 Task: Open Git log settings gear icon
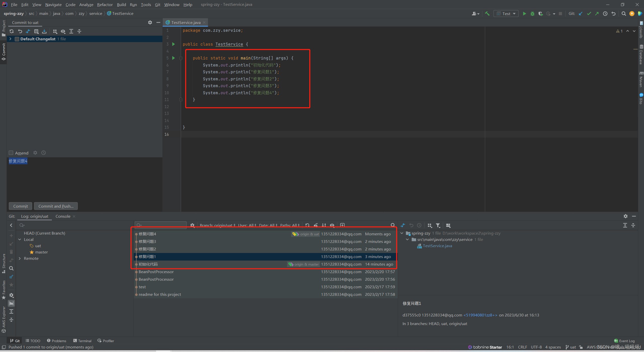(192, 225)
